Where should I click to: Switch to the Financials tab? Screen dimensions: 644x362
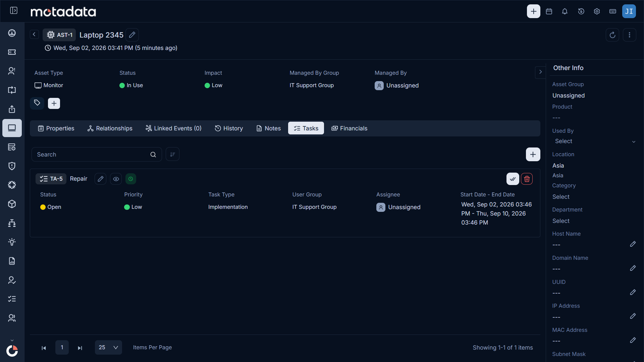[x=350, y=128]
